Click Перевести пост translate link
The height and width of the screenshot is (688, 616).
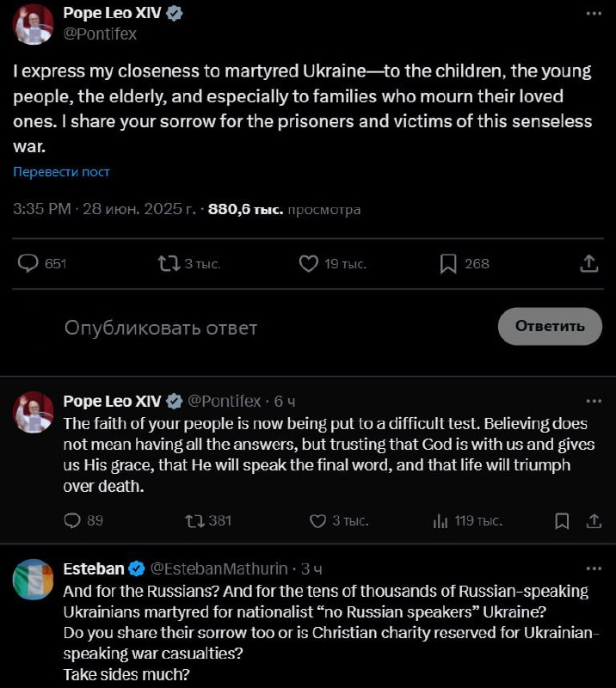(x=61, y=172)
